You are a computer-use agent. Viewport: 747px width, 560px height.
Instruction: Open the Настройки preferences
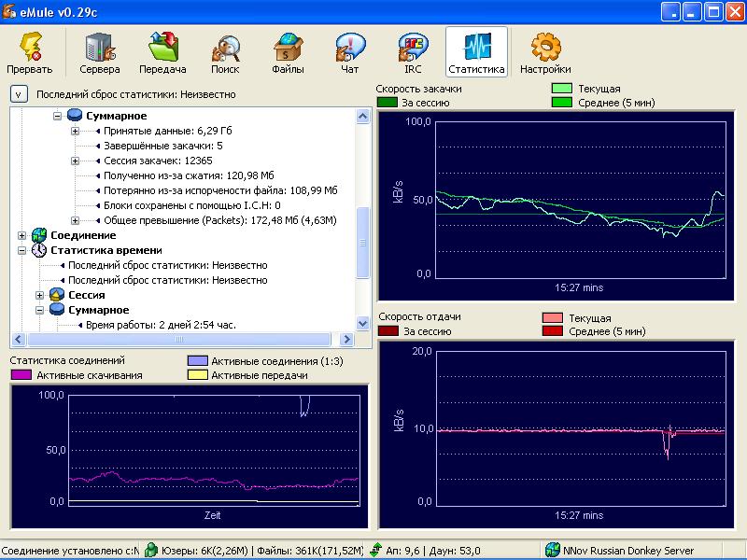545,52
